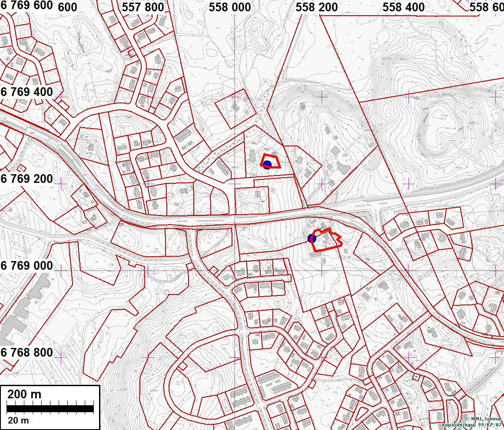Image resolution: width=504 pixels, height=430 pixels.
Task: Click the 6 769 600 northing label
Action: click(x=27, y=5)
